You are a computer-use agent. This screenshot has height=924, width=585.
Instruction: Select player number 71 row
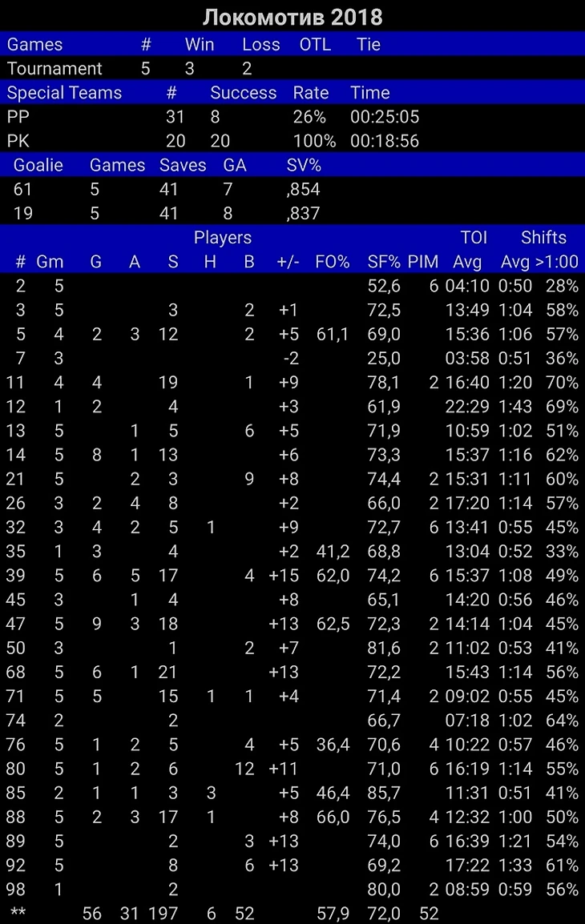[292, 697]
